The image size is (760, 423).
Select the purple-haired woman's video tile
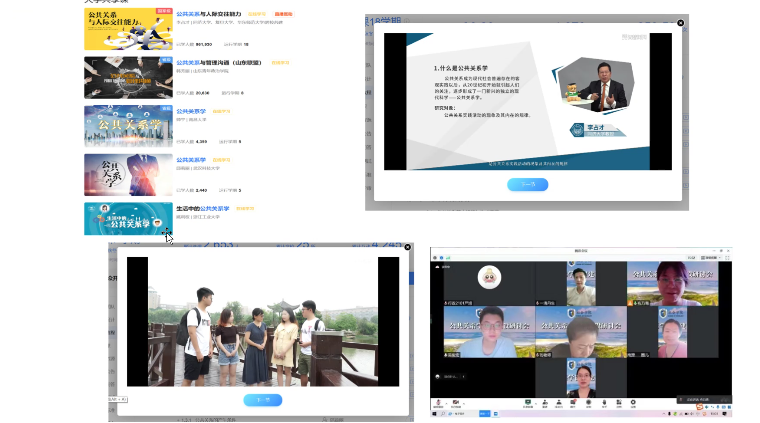pyautogui.click(x=672, y=284)
